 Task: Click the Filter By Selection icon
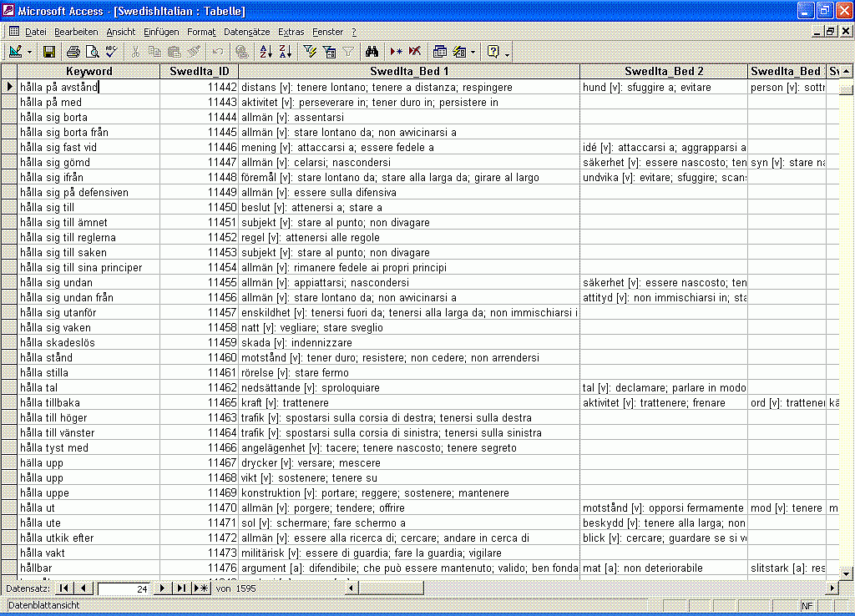311,52
